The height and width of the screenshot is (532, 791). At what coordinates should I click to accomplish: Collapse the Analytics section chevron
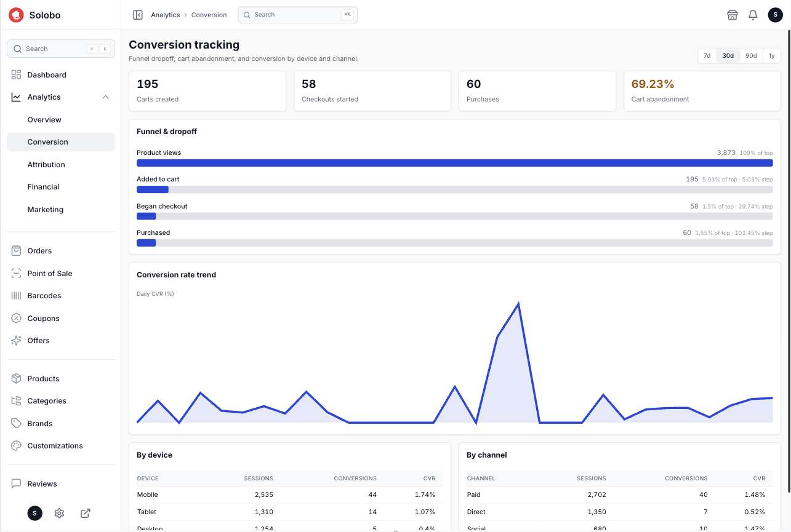coord(105,97)
